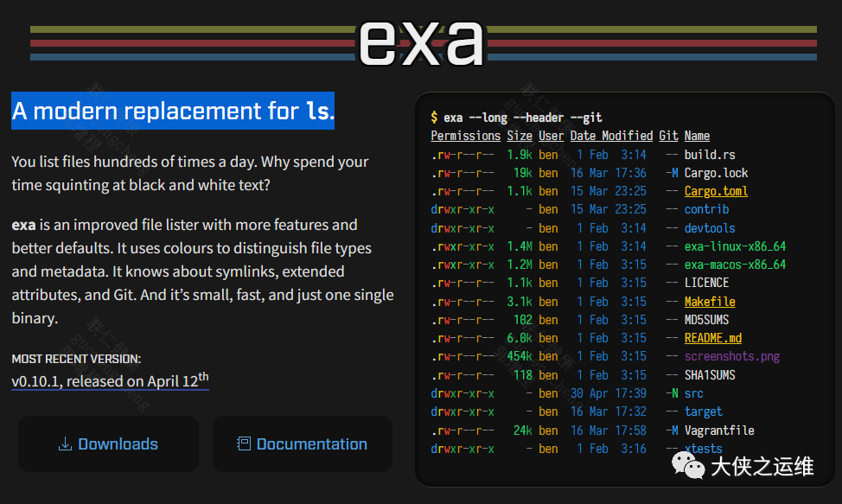Viewport: 842px width, 504px height.
Task: Click the book icon beside Documentation
Action: (x=244, y=443)
